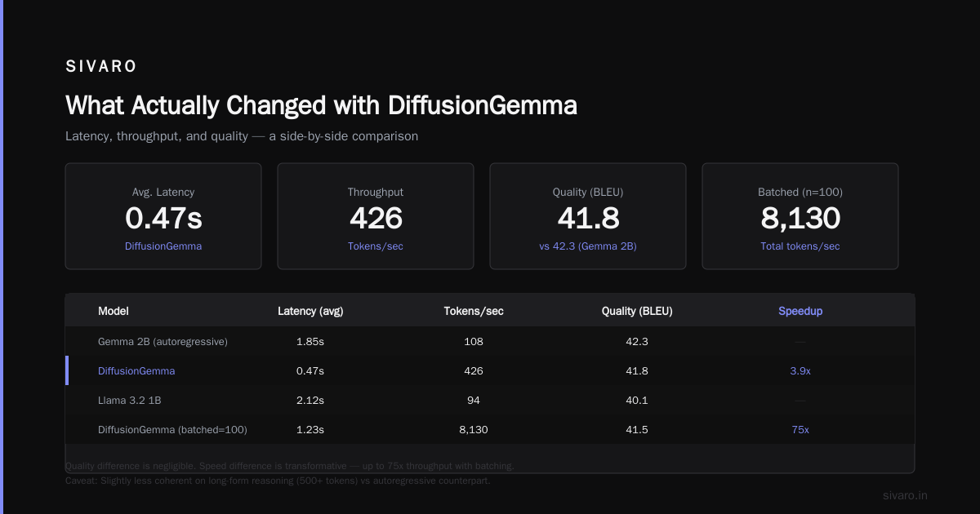Click the 1.85s latency cell
Screen dimensions: 980x514
click(310, 341)
